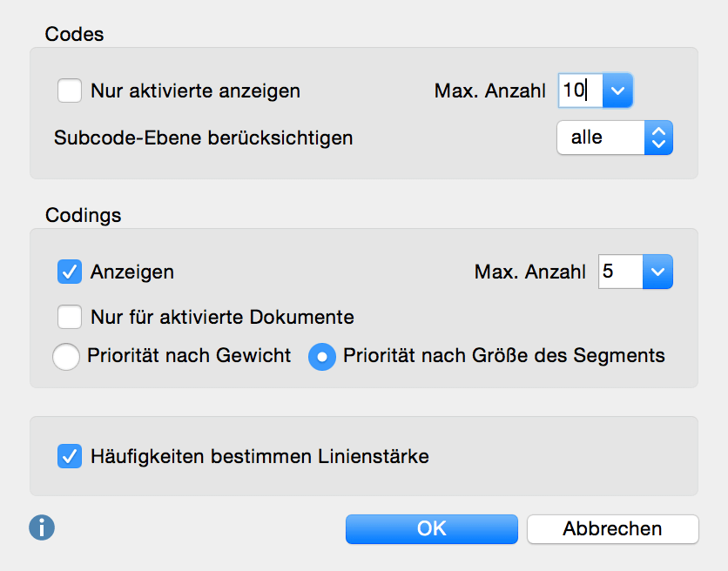This screenshot has height=571, width=728.
Task: Click the Abbrechen button
Action: [613, 528]
